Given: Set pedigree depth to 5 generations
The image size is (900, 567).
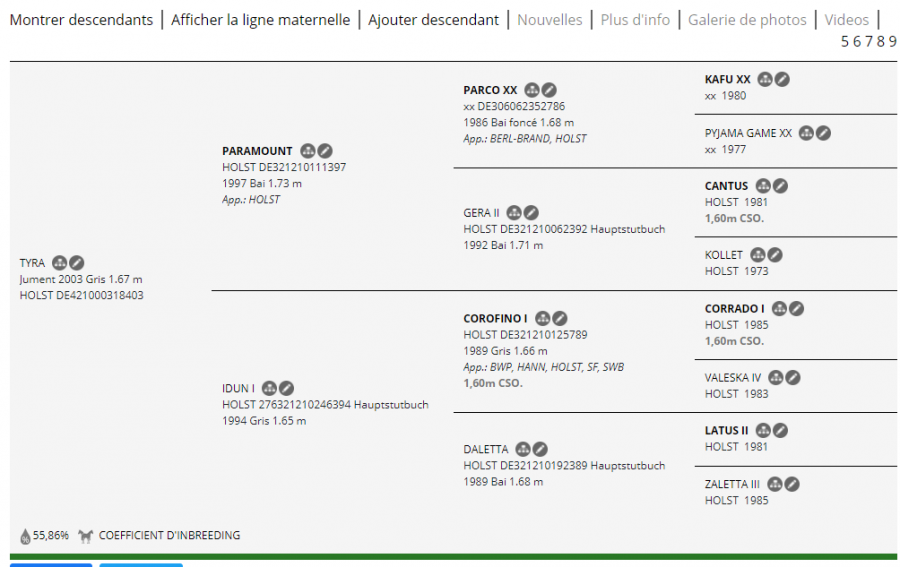Looking at the screenshot, I should (x=845, y=41).
